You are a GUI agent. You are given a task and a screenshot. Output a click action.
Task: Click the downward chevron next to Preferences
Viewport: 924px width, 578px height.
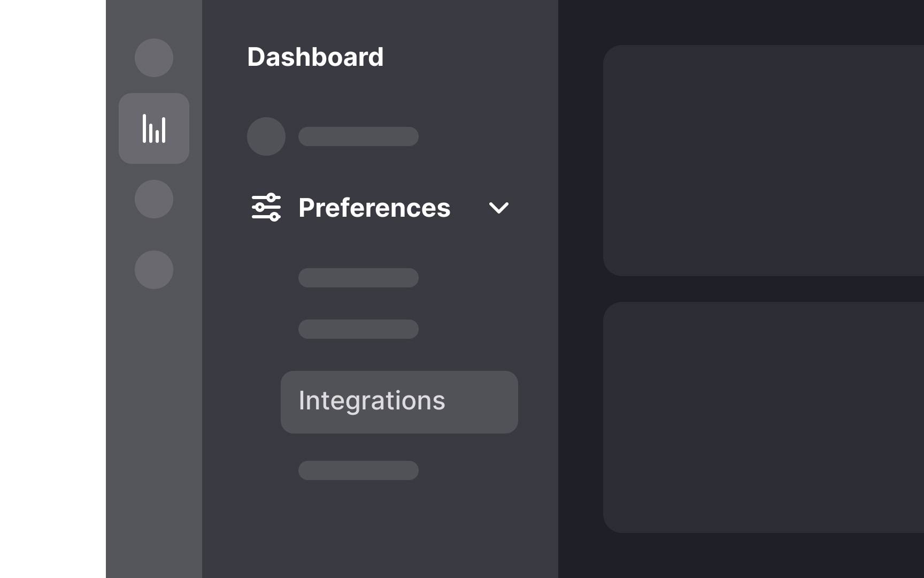tap(498, 208)
